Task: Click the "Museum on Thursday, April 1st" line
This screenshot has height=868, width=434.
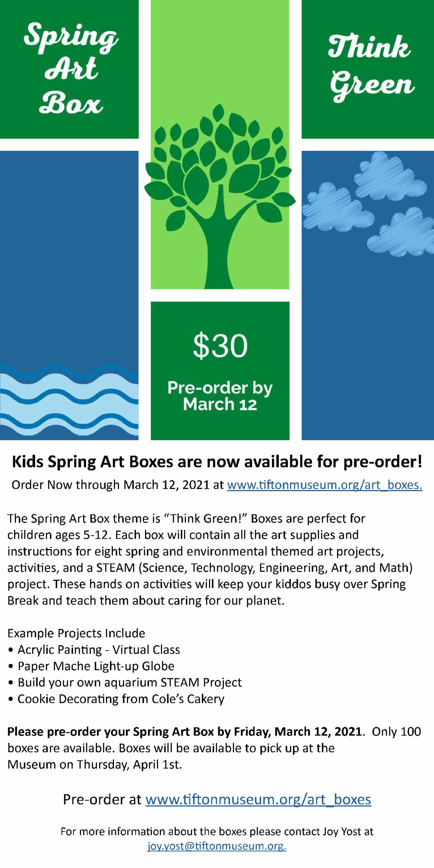Action: coord(95,764)
